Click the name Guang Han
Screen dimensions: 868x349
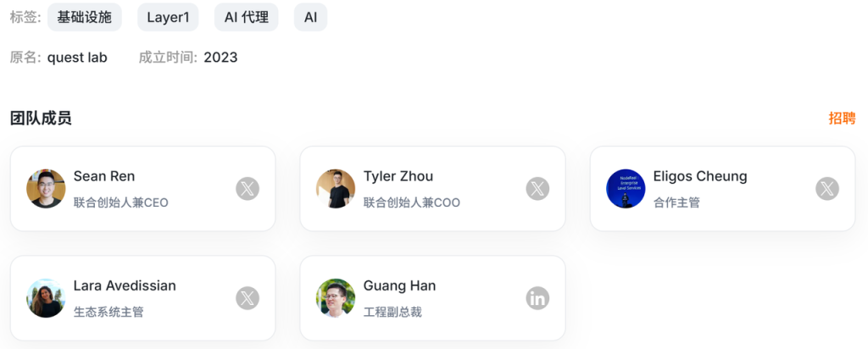(400, 285)
